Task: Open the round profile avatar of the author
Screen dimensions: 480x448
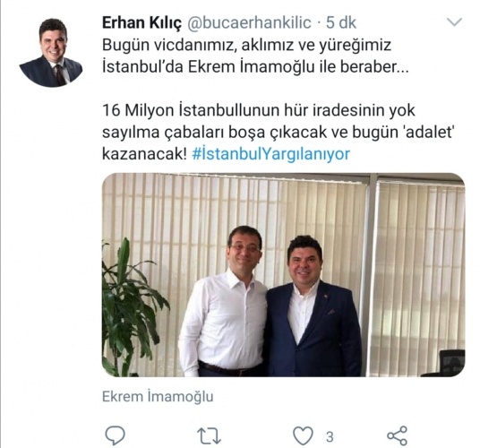Action: pos(51,52)
